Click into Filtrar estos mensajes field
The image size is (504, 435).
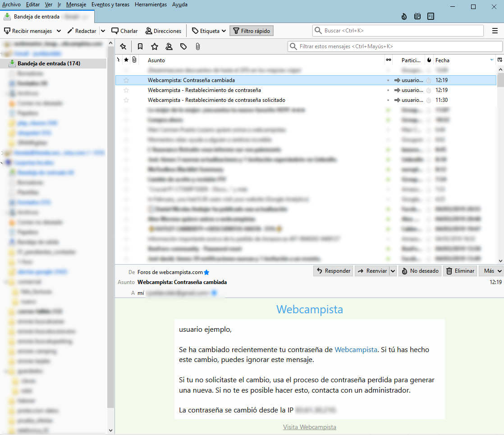395,46
